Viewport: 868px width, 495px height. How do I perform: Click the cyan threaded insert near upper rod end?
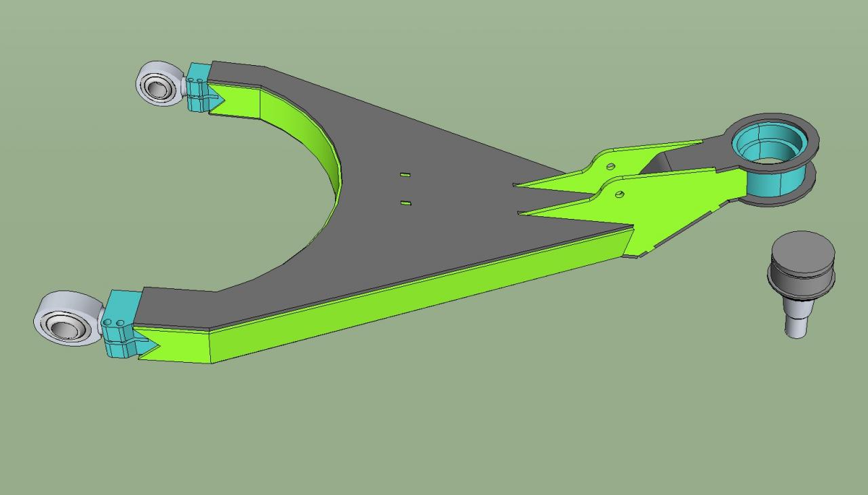click(x=197, y=87)
